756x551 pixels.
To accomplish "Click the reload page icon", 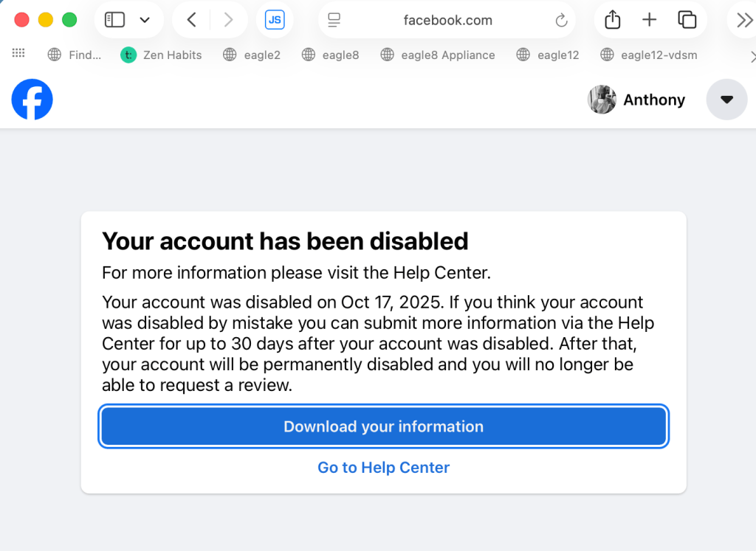I will coord(561,21).
